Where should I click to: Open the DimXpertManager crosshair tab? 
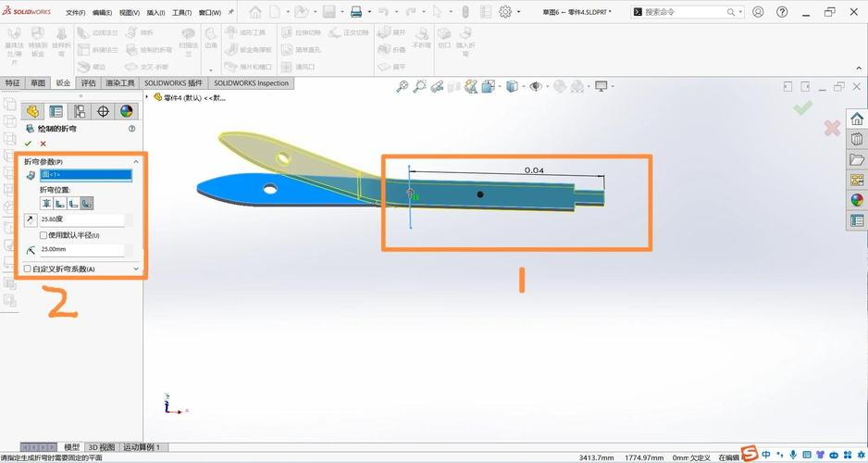coord(103,111)
